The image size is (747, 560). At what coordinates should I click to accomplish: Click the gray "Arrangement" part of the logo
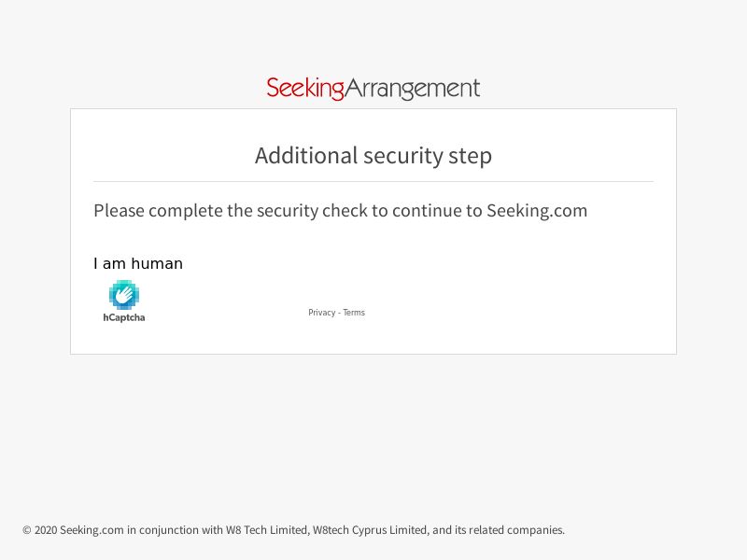(x=413, y=89)
